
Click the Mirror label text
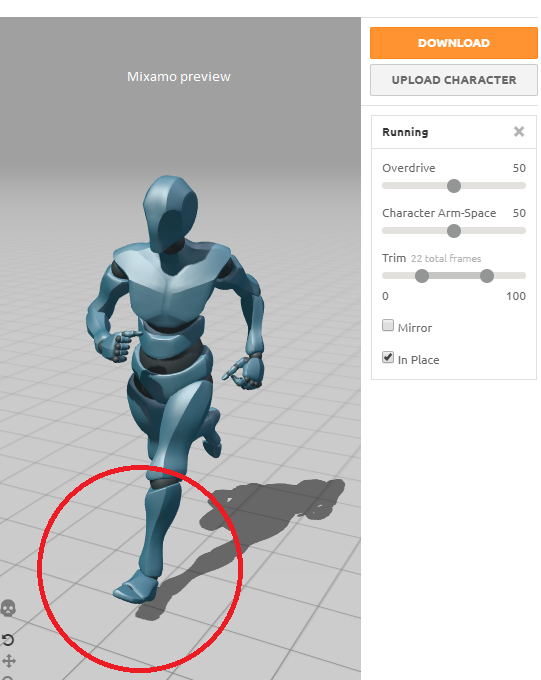pos(415,328)
